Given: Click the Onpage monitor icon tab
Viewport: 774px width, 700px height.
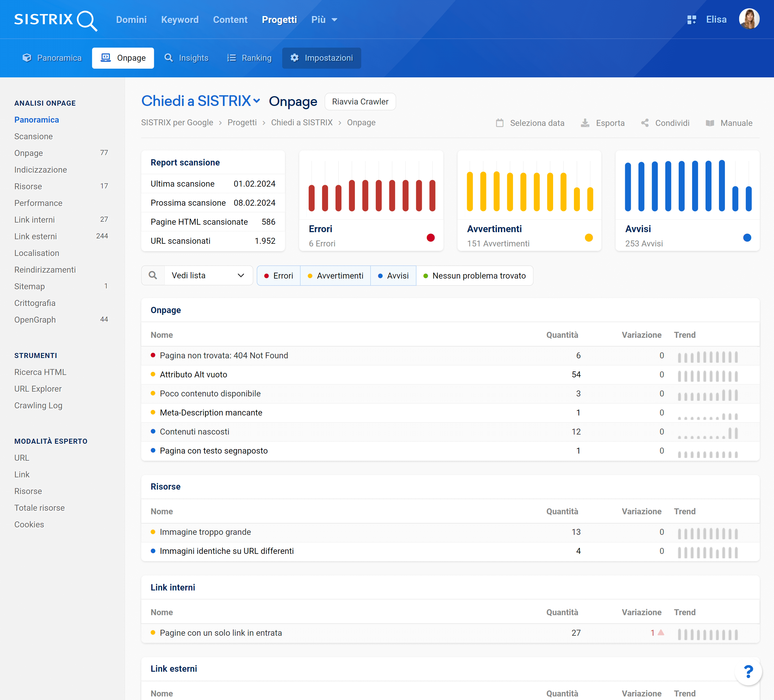Looking at the screenshot, I should point(106,58).
